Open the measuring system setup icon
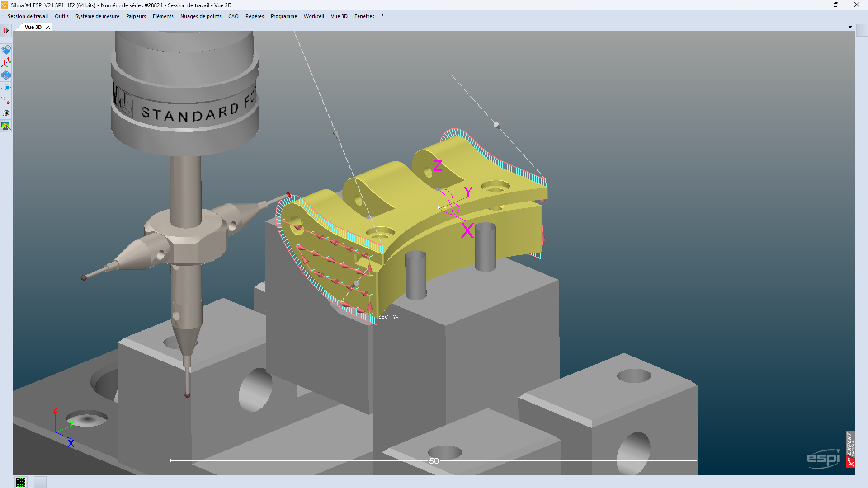This screenshot has height=488, width=868. pyautogui.click(x=6, y=50)
